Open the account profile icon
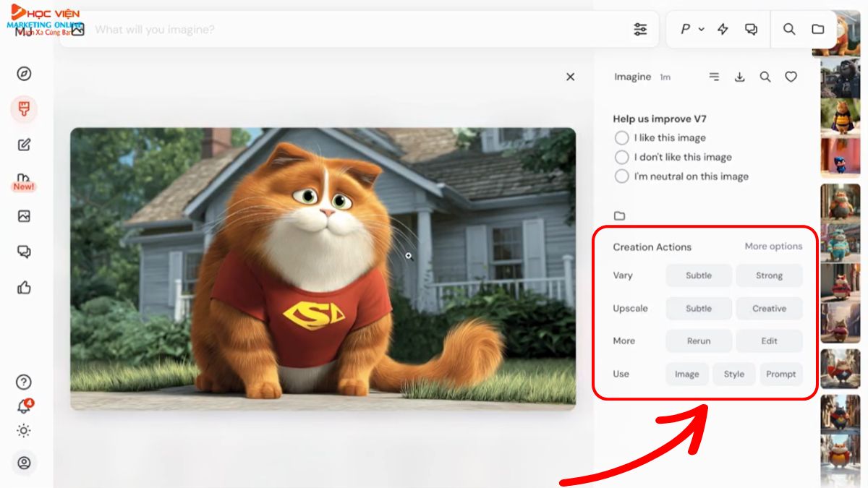 [24, 463]
